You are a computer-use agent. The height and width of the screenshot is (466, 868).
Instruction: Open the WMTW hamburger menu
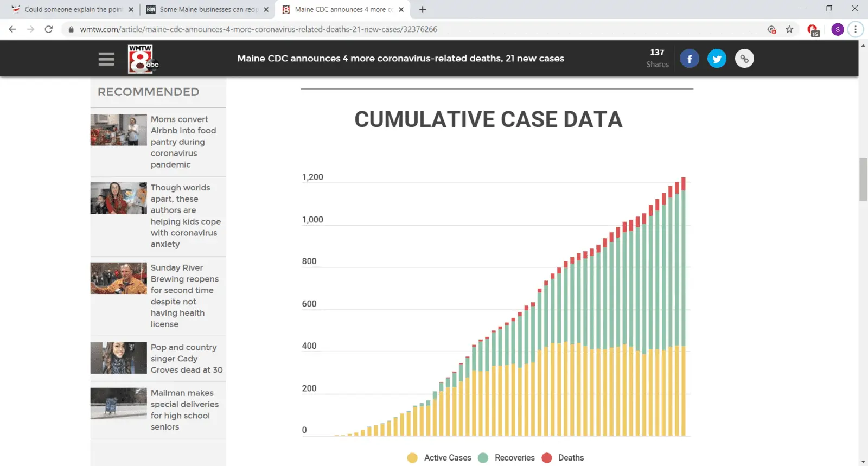point(106,59)
